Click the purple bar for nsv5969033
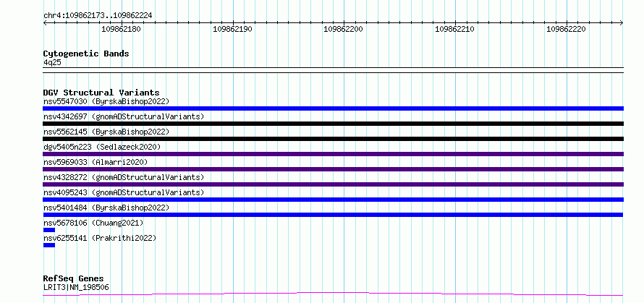 click(333, 169)
